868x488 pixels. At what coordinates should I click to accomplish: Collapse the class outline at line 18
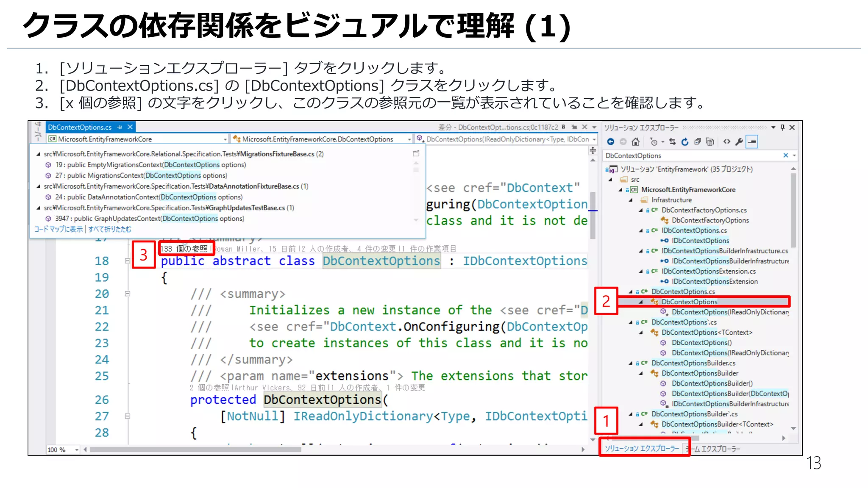tap(128, 261)
